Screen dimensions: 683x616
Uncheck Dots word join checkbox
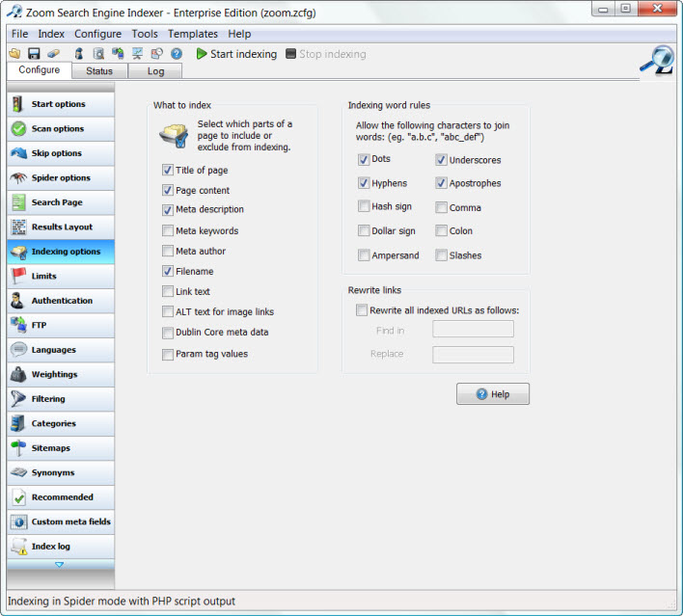coord(364,159)
